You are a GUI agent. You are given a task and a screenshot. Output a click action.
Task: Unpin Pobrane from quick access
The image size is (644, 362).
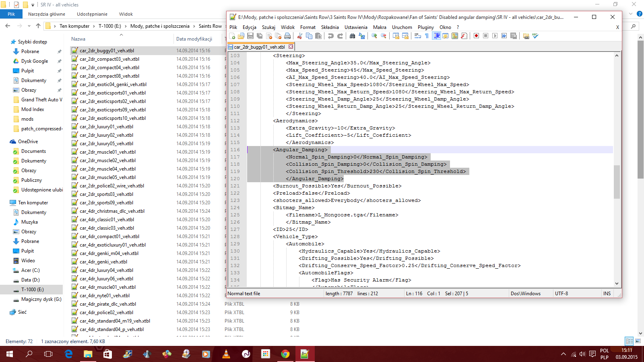click(60, 51)
